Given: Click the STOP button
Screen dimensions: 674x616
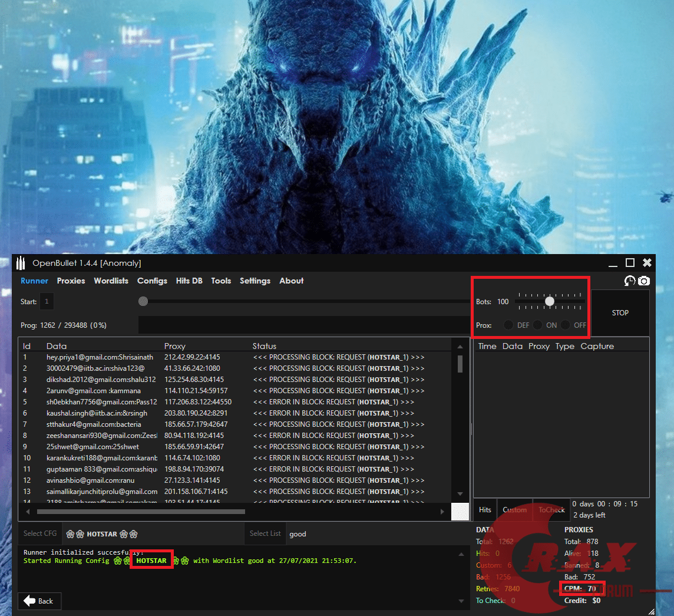Looking at the screenshot, I should click(620, 313).
